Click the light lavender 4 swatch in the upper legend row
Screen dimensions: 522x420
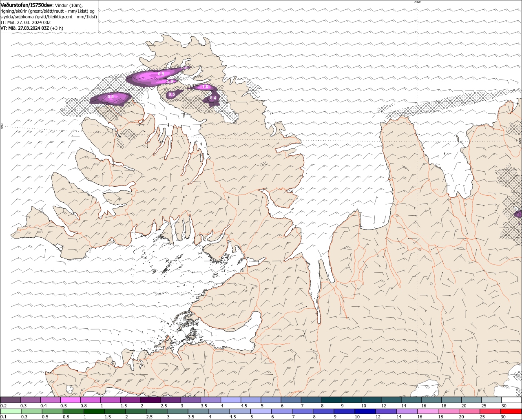click(x=231, y=400)
